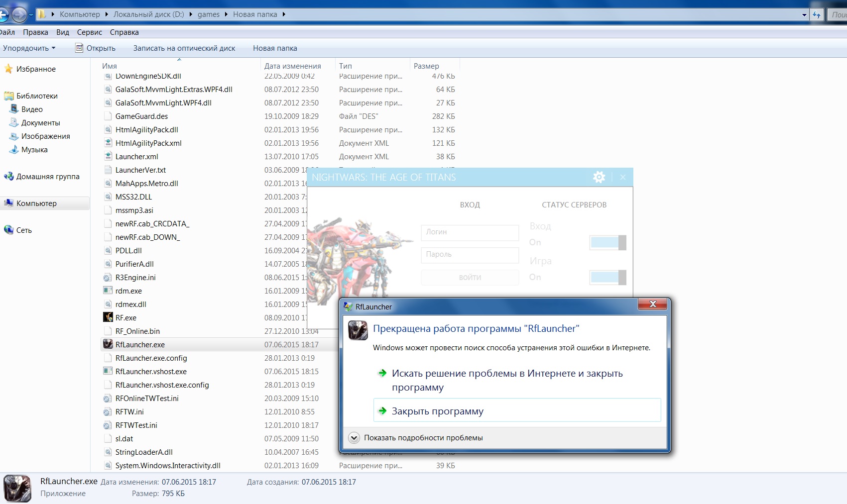Open the address bar history dropdown arrow
Screen dimensions: 847x504
click(x=804, y=15)
